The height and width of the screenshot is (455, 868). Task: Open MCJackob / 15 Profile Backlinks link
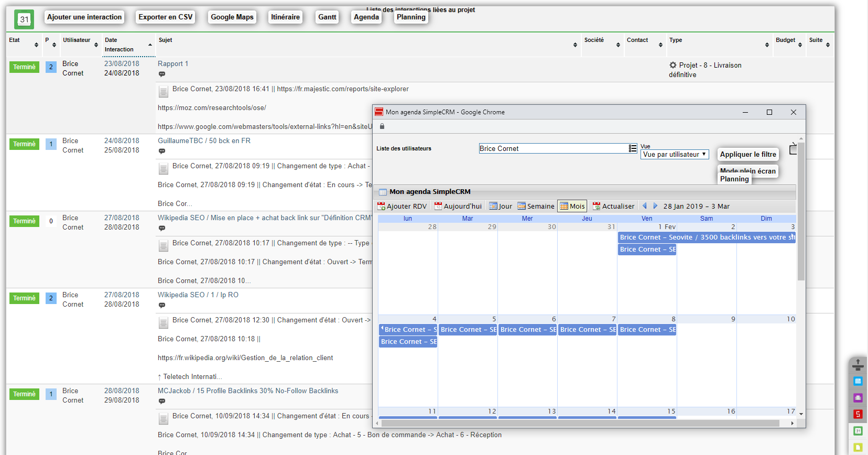[248, 391]
